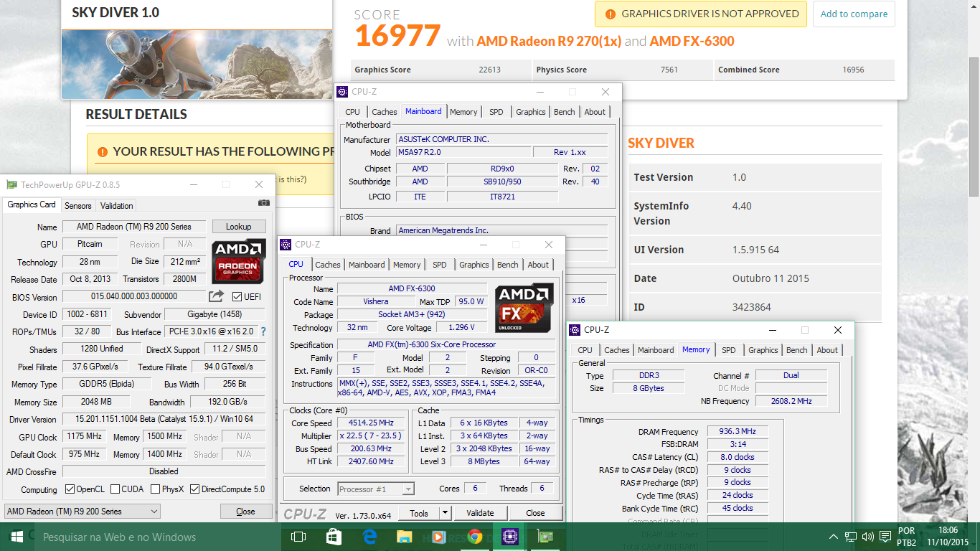Viewport: 980px width, 551px height.
Task: Click the Validate button in CPU-Z
Action: [x=480, y=513]
